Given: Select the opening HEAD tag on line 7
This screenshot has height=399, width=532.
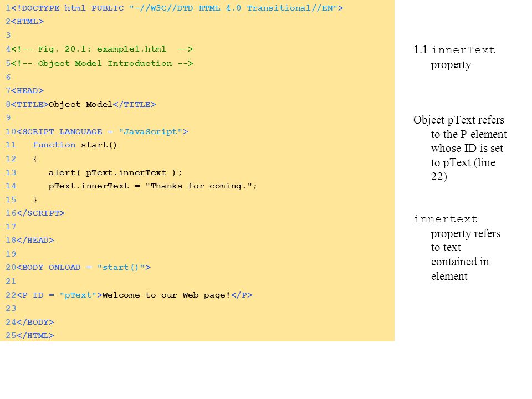Looking at the screenshot, I should pyautogui.click(x=27, y=90).
